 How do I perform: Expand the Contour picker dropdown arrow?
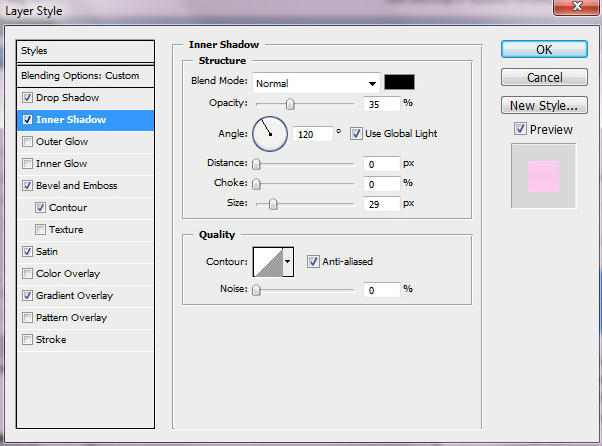coord(289,262)
